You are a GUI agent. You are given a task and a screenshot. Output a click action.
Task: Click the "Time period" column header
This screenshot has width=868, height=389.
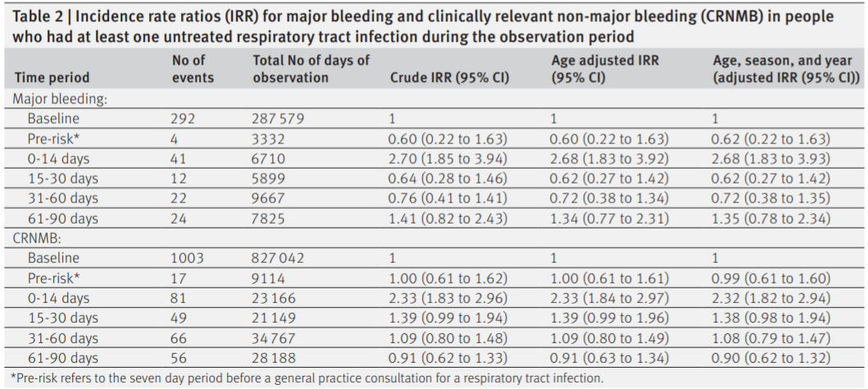click(x=52, y=78)
